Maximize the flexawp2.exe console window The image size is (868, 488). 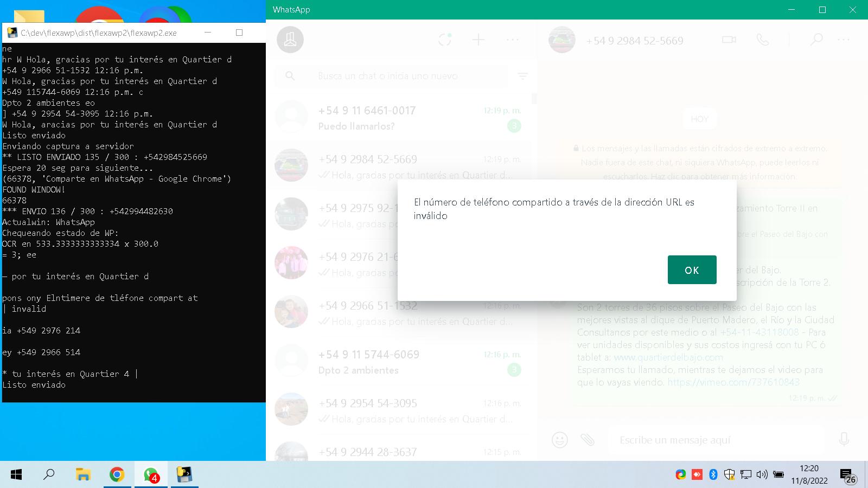tap(239, 33)
